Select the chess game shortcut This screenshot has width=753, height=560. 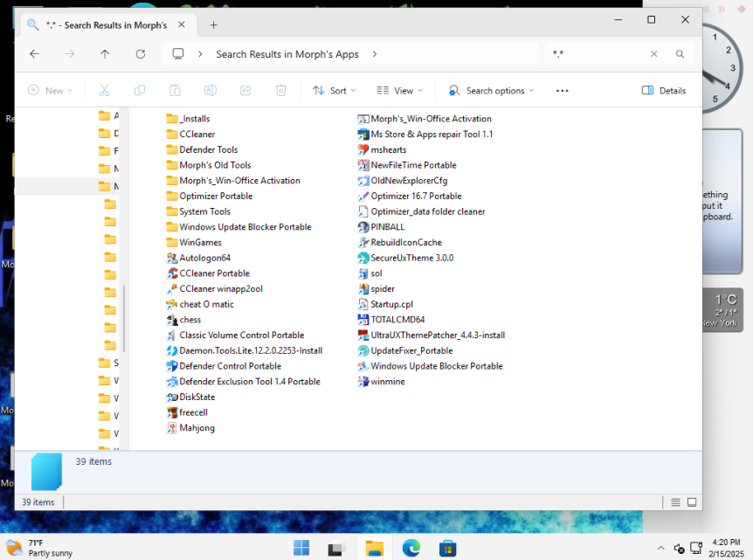(184, 320)
